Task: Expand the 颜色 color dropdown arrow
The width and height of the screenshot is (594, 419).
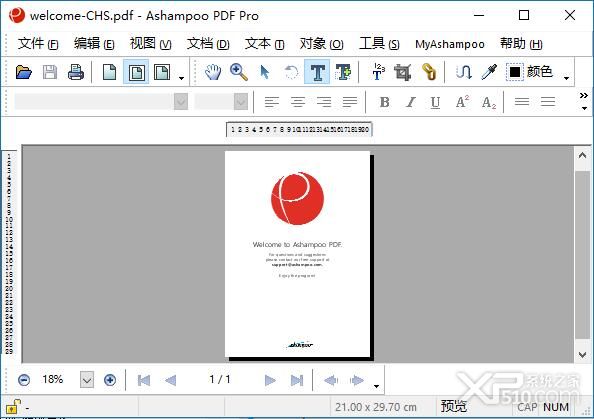Action: (566, 78)
